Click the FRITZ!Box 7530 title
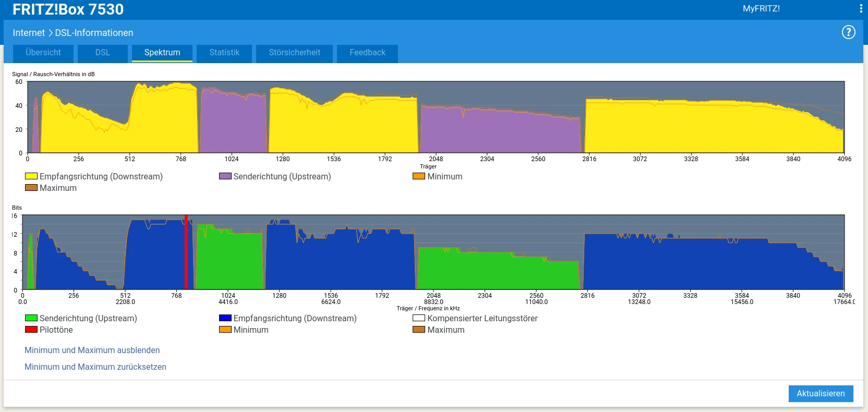The width and height of the screenshot is (868, 412). (68, 9)
